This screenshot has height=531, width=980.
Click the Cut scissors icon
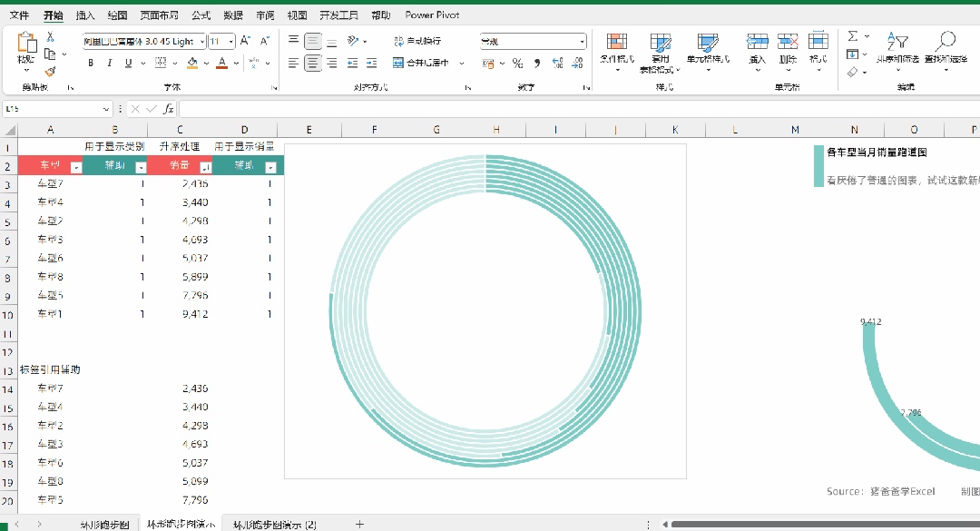(x=51, y=37)
